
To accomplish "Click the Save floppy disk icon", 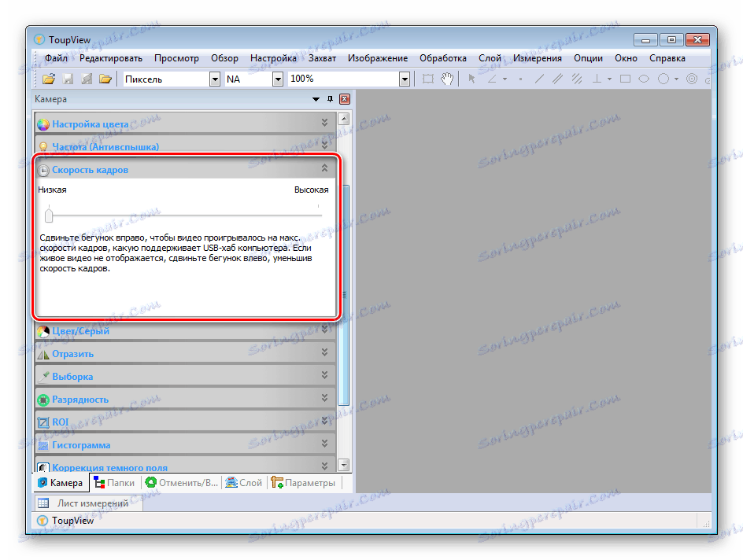I will click(x=68, y=79).
